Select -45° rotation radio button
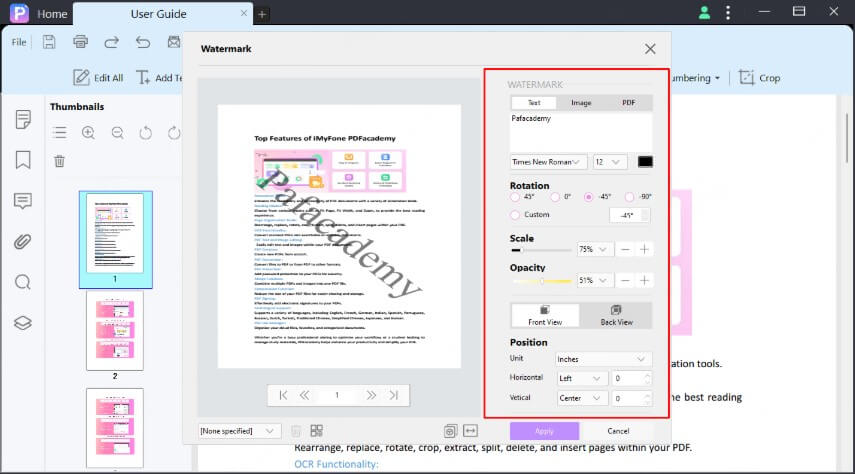This screenshot has height=474, width=855. click(588, 197)
